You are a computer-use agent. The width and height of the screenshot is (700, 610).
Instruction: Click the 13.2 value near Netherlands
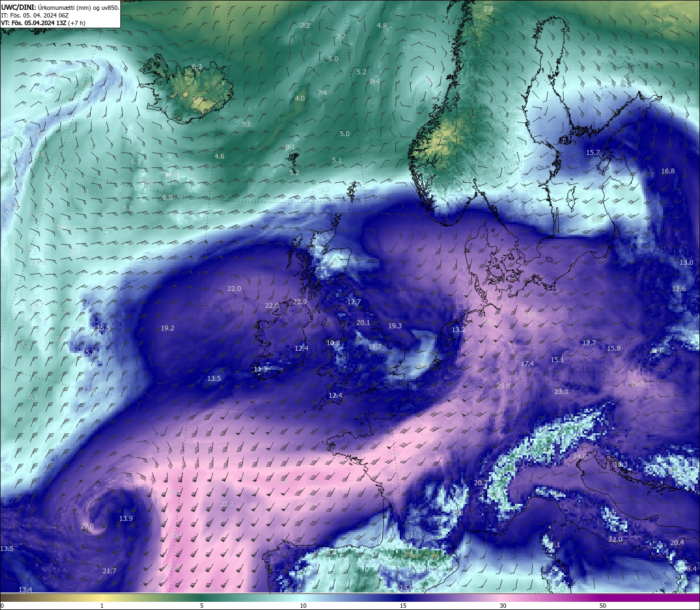(458, 330)
